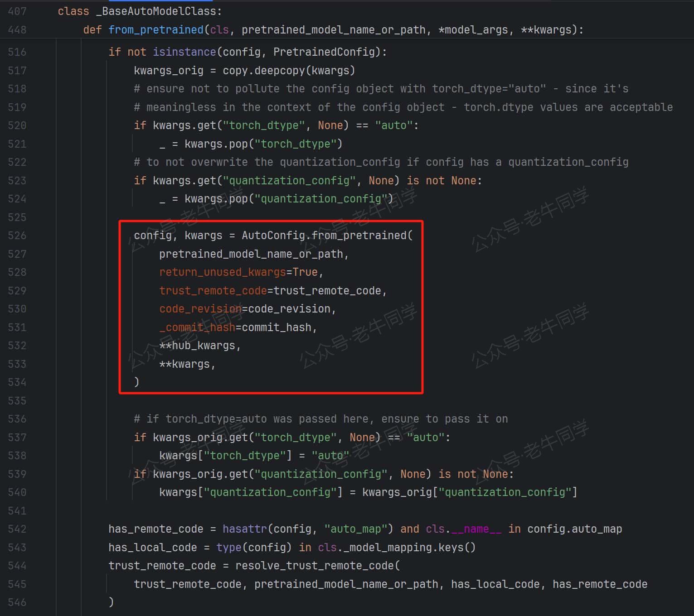
Task: Click from_pretrained call on line 526
Action: (x=359, y=236)
